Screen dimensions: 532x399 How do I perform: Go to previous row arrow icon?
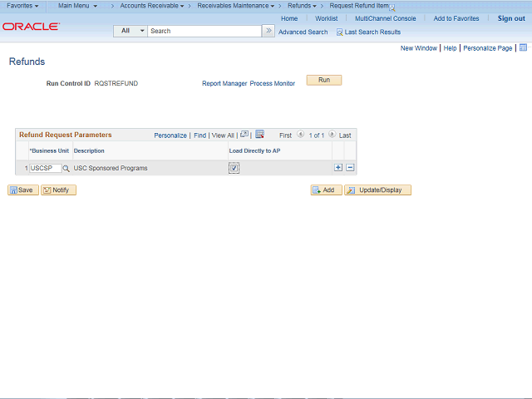(x=300, y=135)
